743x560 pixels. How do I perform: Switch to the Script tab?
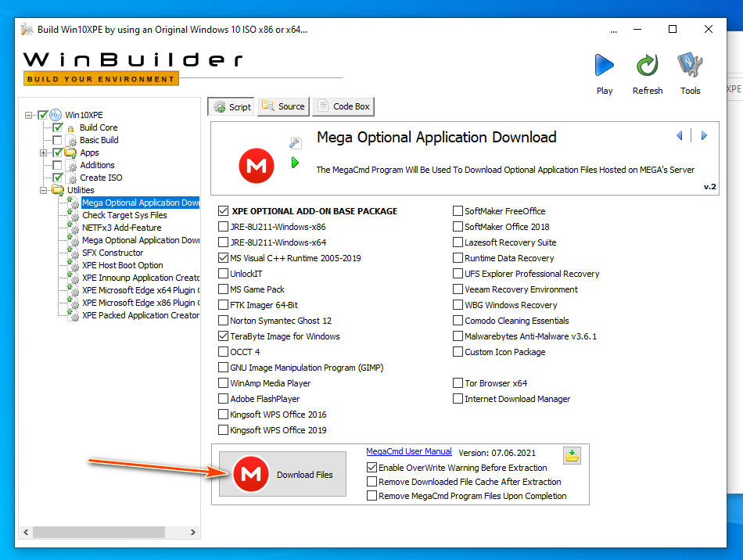pos(232,106)
